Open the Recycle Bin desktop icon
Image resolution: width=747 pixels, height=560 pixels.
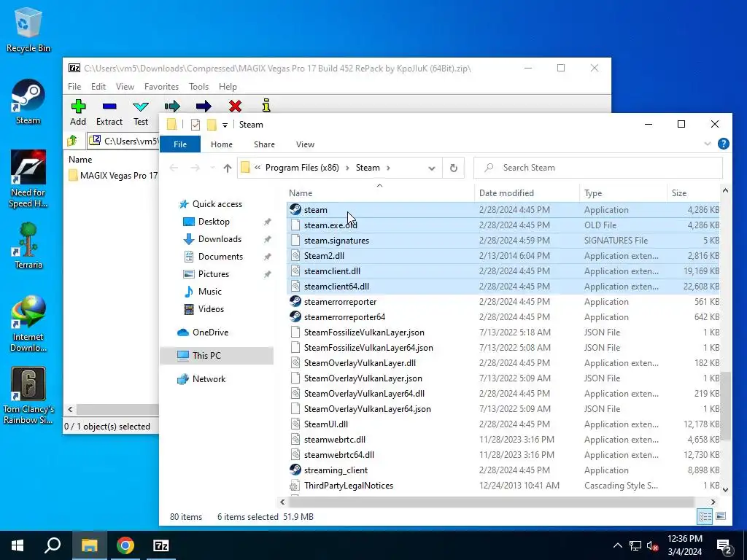[28, 30]
